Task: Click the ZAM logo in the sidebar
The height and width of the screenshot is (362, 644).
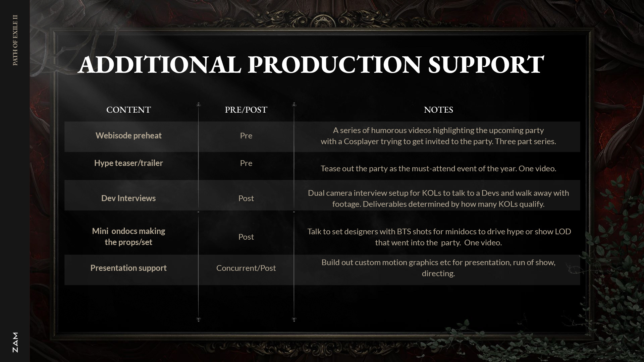Action: tap(15, 342)
